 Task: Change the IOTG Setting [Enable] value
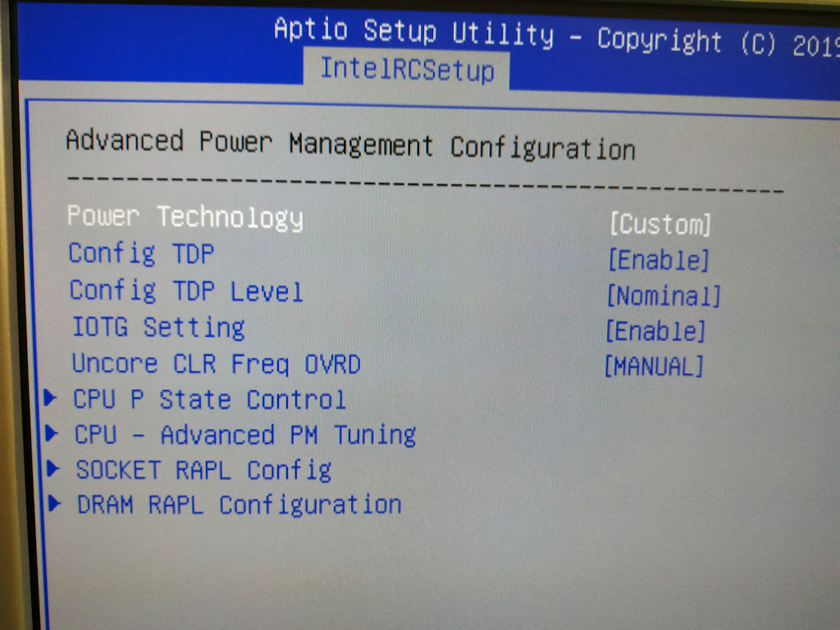tap(655, 331)
